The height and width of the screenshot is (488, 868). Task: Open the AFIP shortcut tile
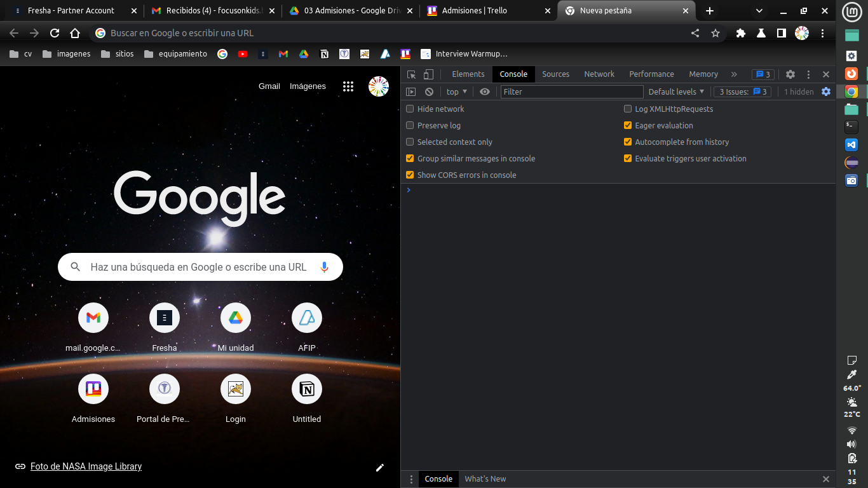307,328
